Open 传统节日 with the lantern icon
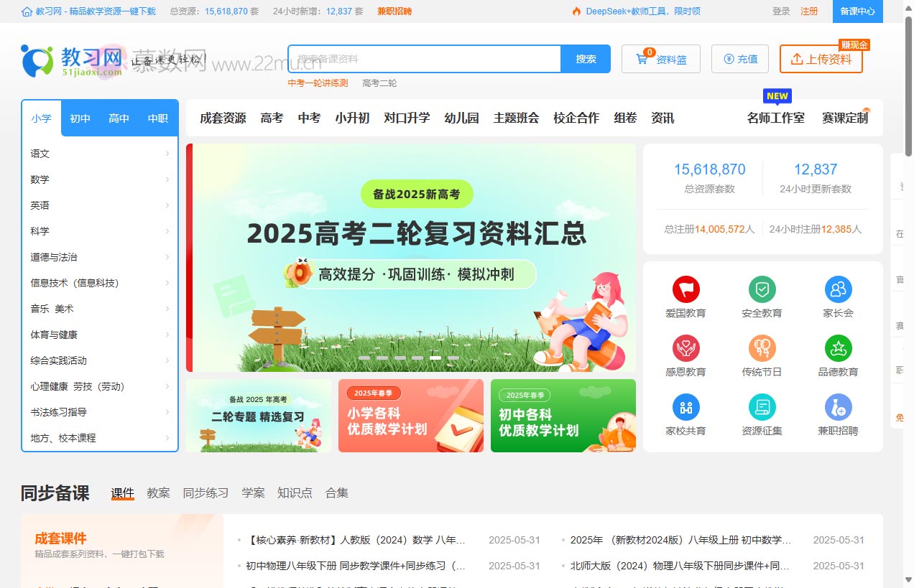 762,353
